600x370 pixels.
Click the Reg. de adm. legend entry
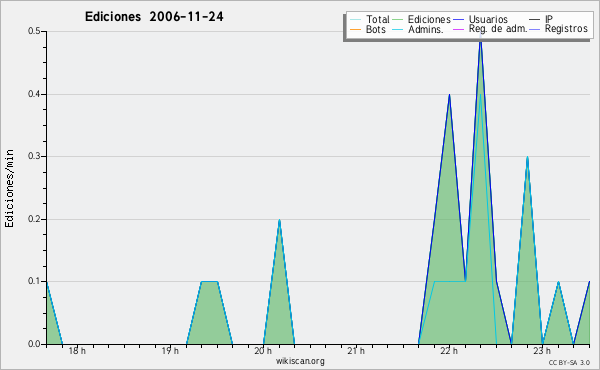[490, 29]
